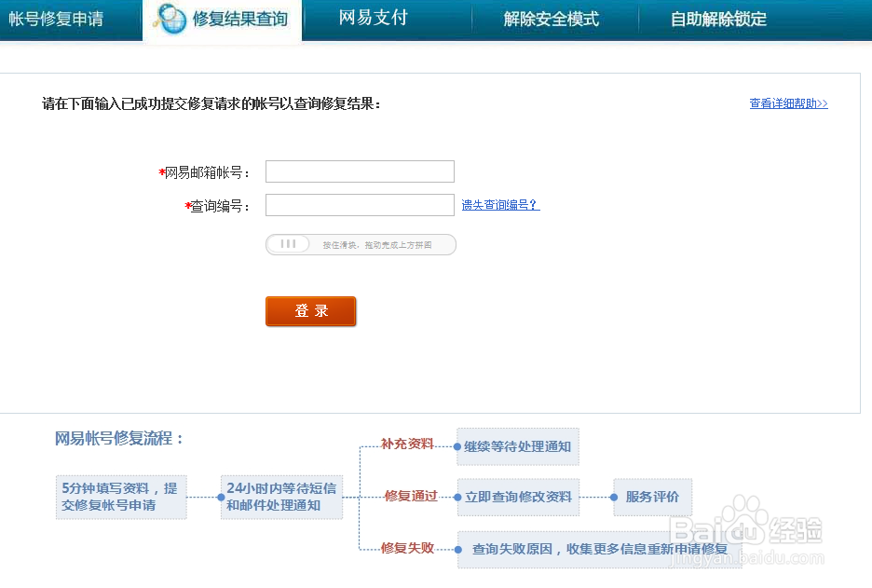Click the 继续等待处理通知 box
The width and height of the screenshot is (872, 588).
tap(518, 446)
